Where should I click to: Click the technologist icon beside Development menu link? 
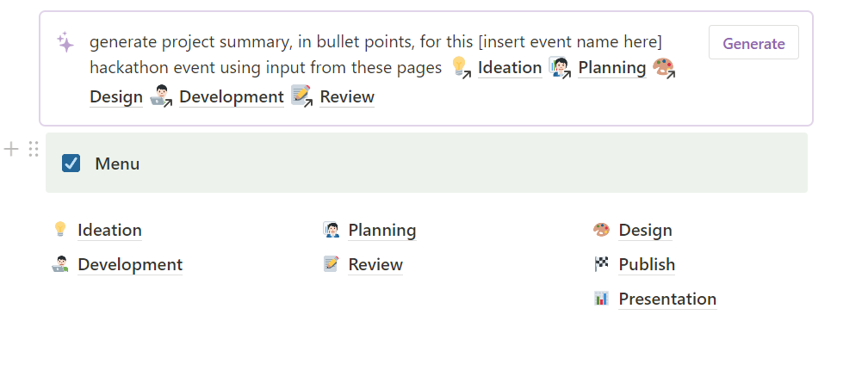point(60,264)
